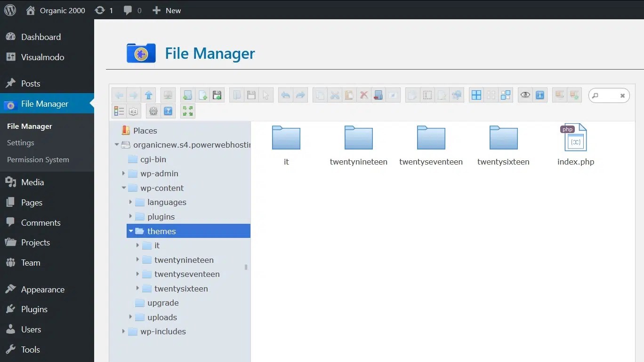Collapse the wp-content folder
Screen dimensions: 644x362
point(123,188)
